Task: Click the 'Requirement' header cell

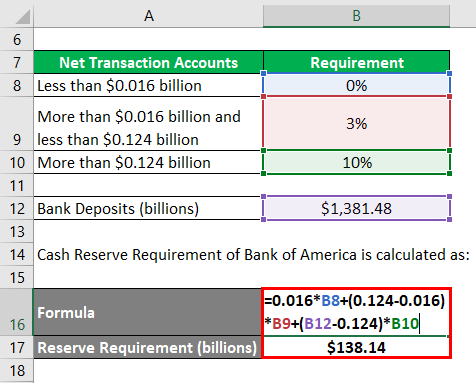Action: [356, 62]
